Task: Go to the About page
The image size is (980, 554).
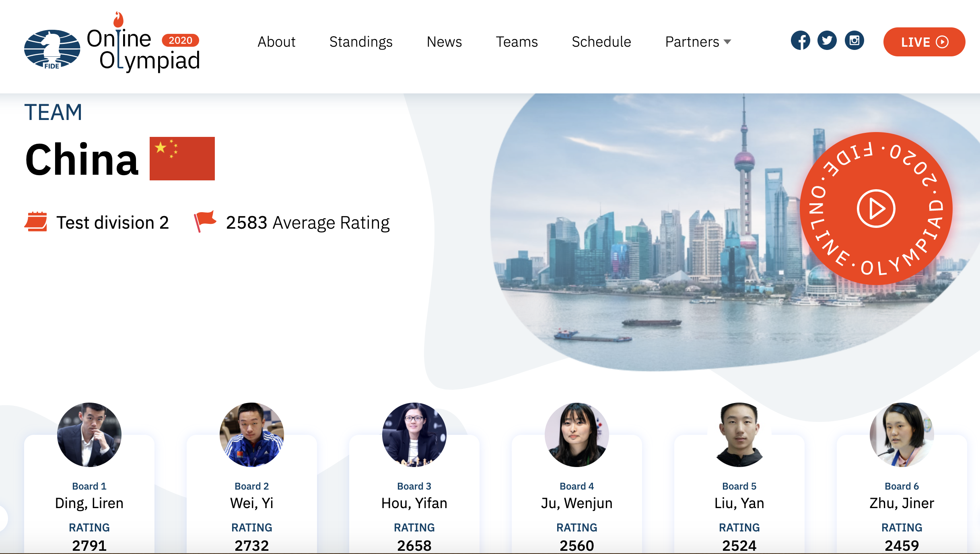Action: tap(276, 42)
